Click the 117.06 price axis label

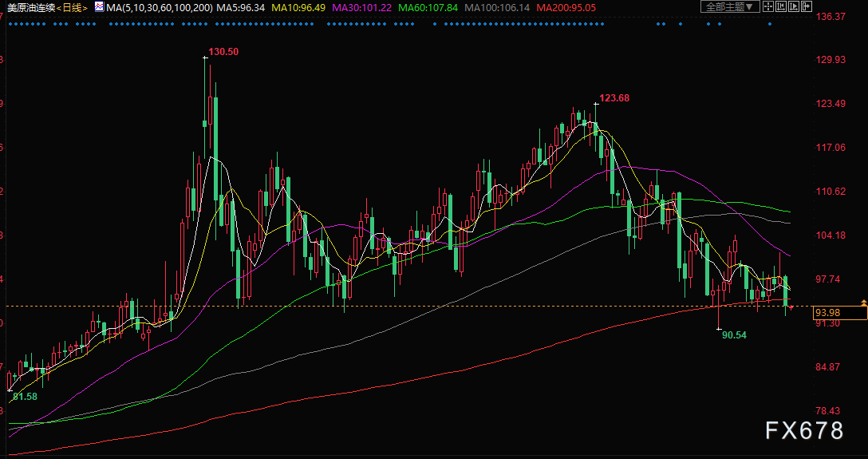pos(831,147)
